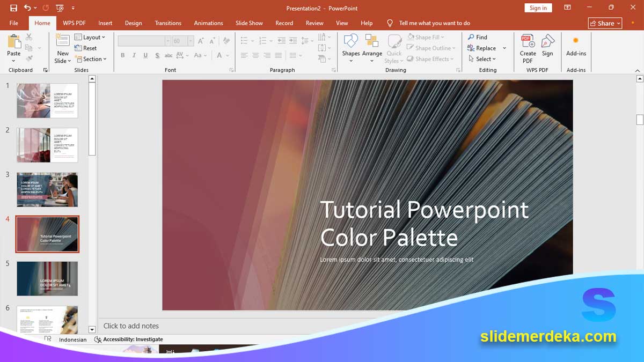Increase the font size with the larger A icon
The width and height of the screenshot is (644, 362).
click(201, 41)
